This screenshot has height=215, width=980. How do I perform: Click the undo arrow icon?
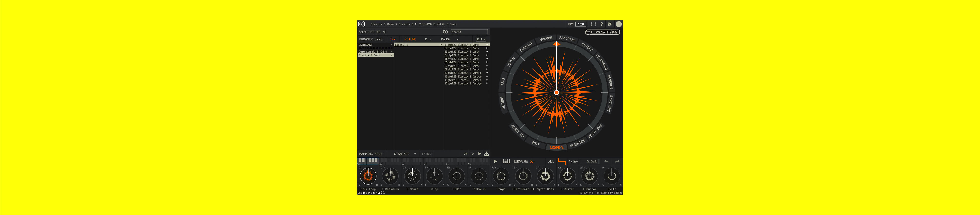tap(606, 162)
